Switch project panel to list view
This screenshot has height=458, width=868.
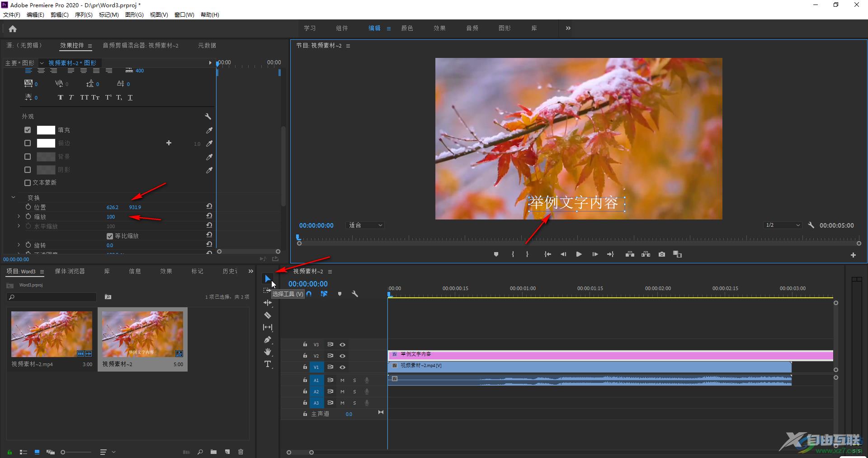coord(24,452)
